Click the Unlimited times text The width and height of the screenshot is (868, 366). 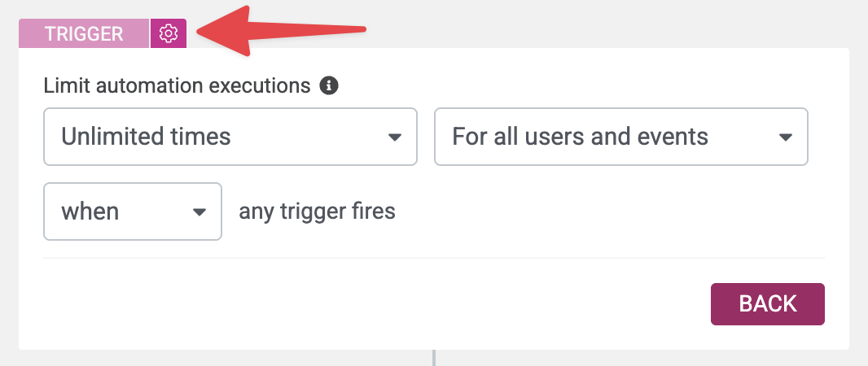[147, 136]
